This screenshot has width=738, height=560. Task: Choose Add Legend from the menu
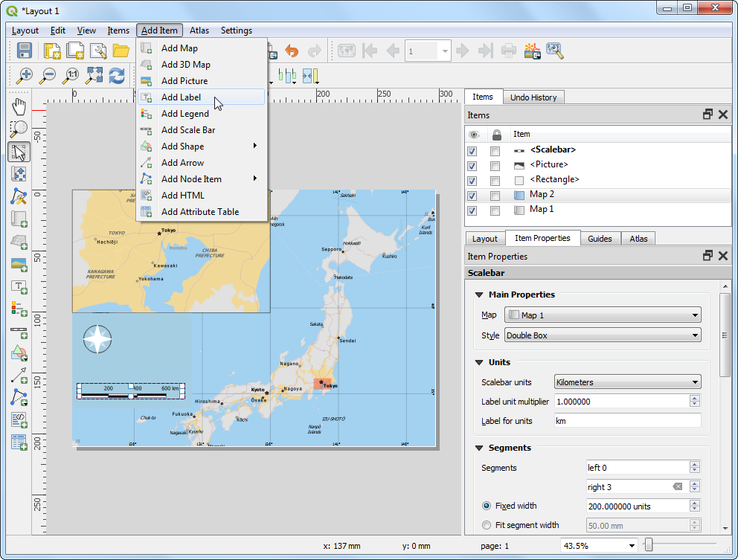184,114
